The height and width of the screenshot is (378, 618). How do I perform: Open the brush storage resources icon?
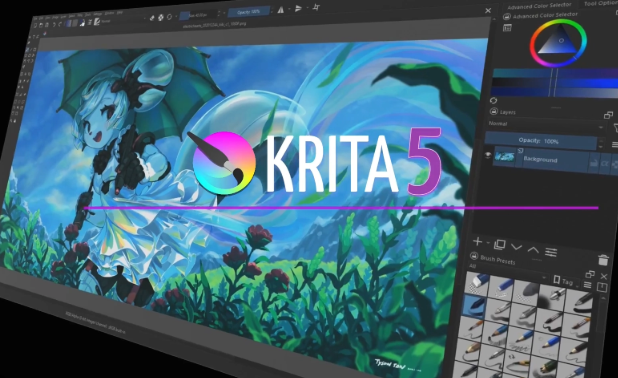(x=602, y=287)
